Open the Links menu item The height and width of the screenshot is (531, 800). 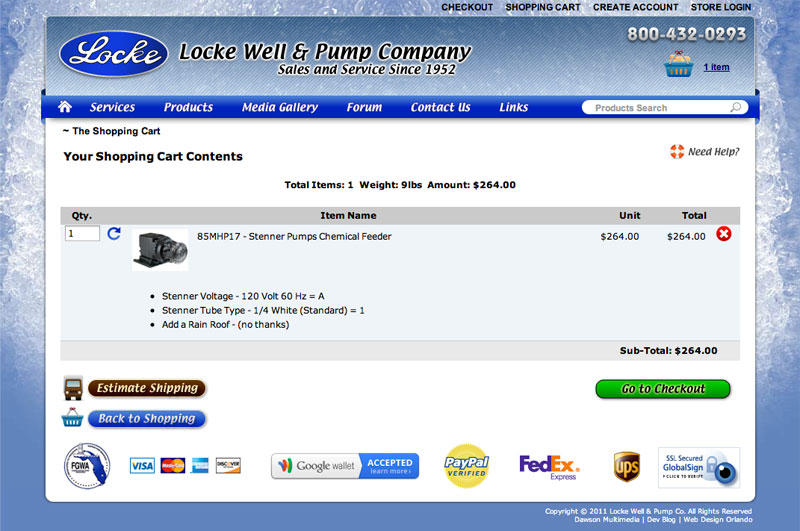click(513, 107)
